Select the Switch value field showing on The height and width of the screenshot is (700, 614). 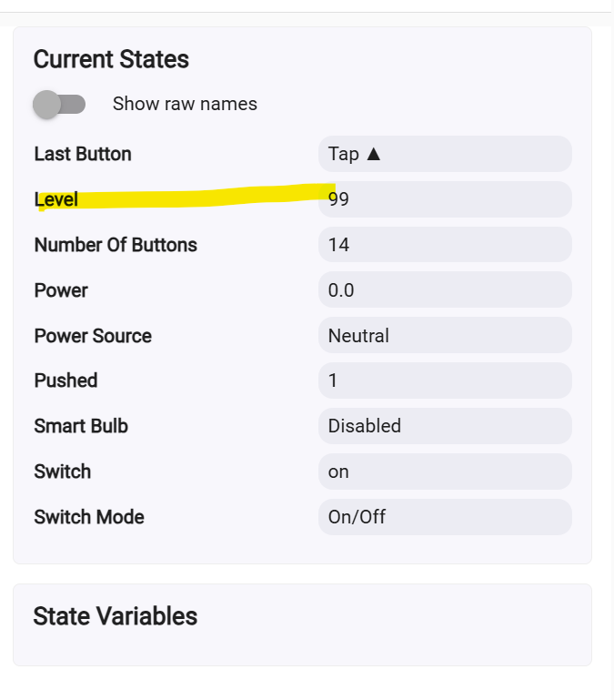(445, 472)
